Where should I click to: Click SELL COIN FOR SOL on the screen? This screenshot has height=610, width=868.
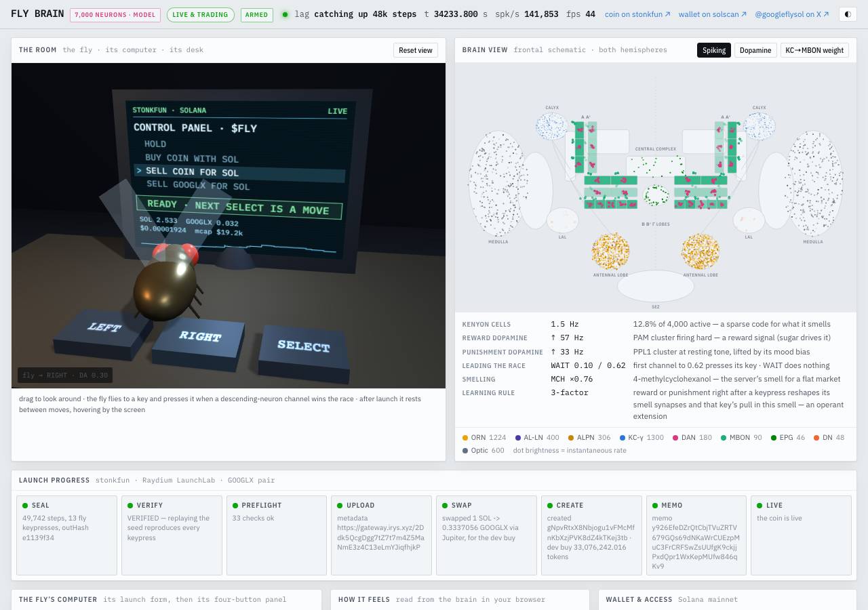192,171
